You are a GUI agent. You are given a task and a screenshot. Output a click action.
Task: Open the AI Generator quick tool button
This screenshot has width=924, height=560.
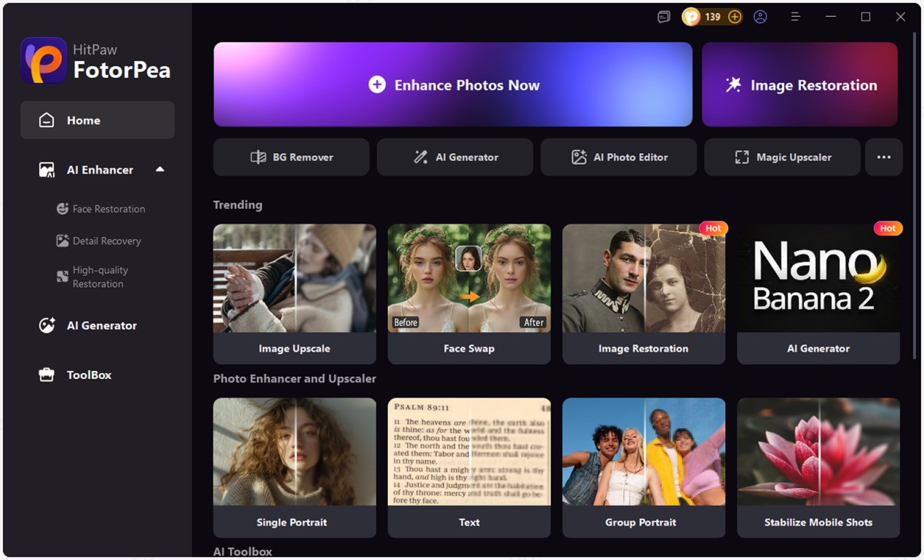pyautogui.click(x=455, y=157)
